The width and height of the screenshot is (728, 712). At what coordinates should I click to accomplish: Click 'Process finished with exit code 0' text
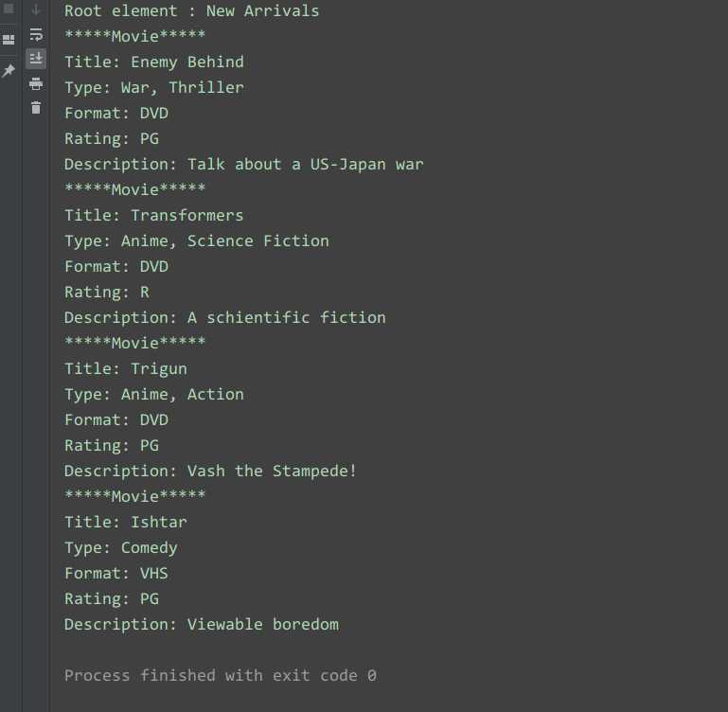[221, 675]
